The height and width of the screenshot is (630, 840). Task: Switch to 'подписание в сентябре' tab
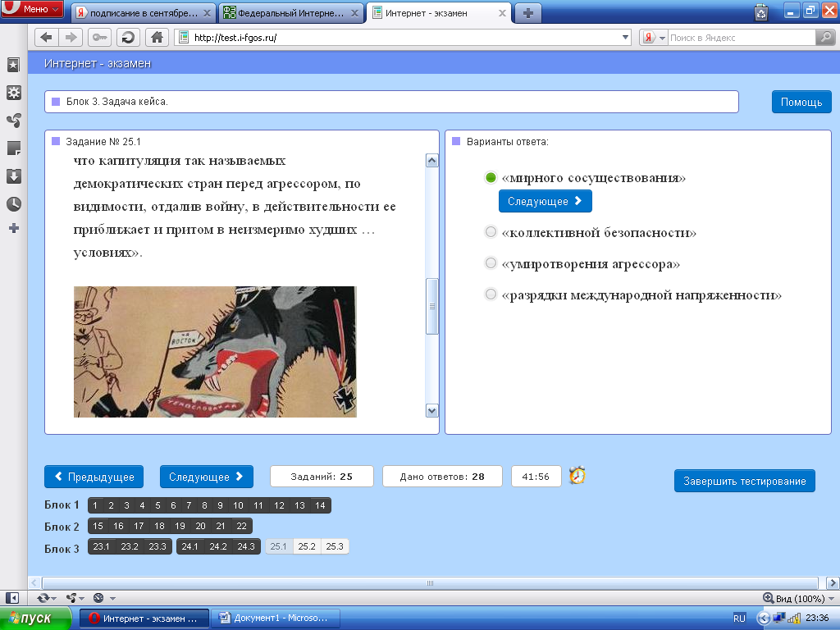[x=144, y=13]
